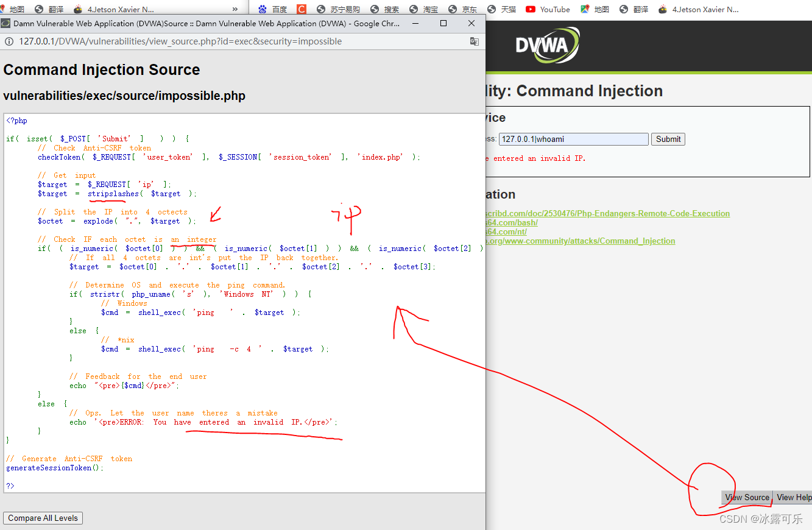
Task: Click the '// Determine OS and execute the ping command.' comment
Action: 177,285
